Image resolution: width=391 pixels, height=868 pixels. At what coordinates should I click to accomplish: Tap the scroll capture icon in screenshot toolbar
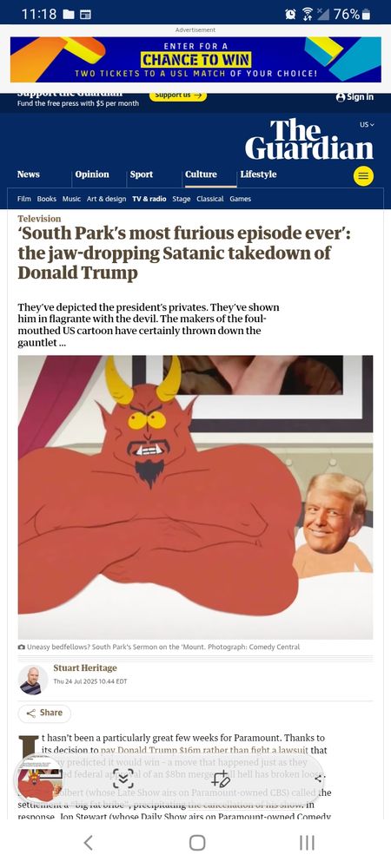tap(123, 779)
